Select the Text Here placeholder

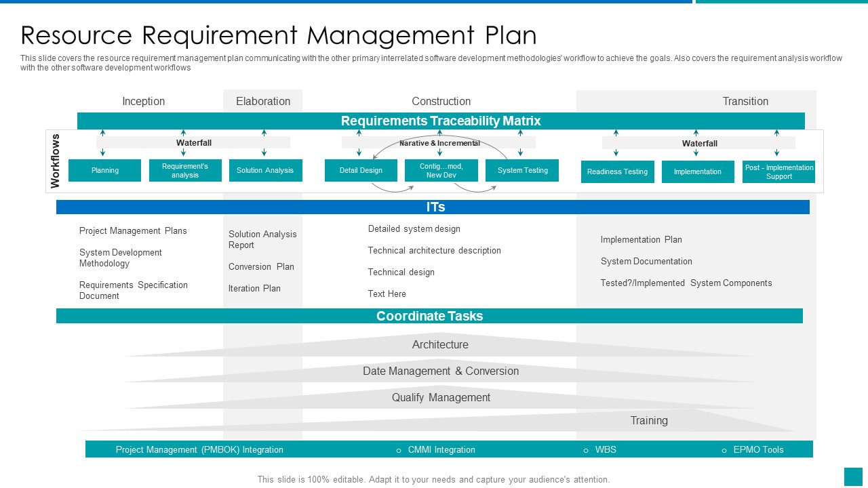pyautogui.click(x=387, y=293)
